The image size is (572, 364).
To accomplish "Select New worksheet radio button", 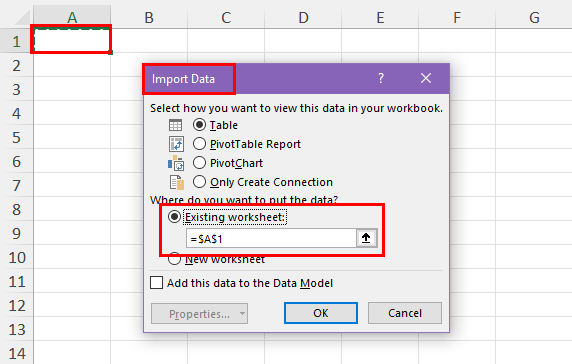I will tap(174, 259).
